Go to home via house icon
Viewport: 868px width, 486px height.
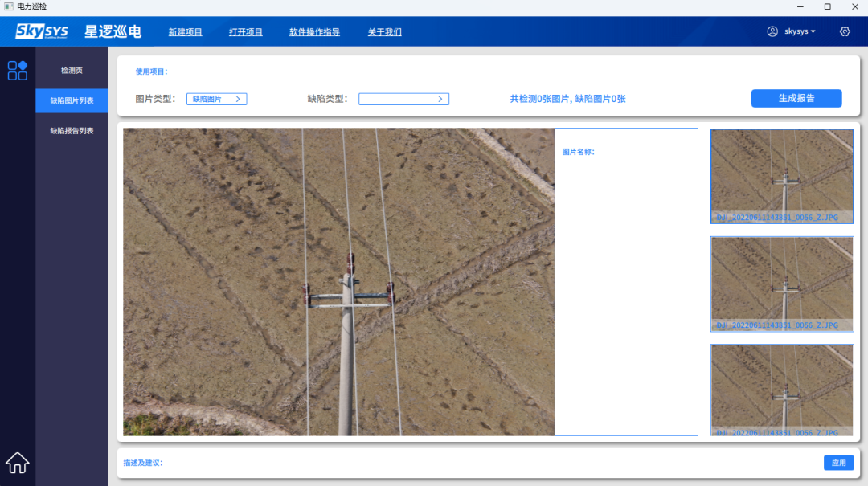click(18, 463)
